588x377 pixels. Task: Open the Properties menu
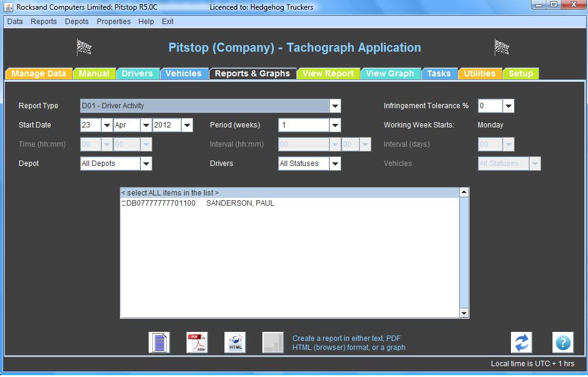coord(114,22)
